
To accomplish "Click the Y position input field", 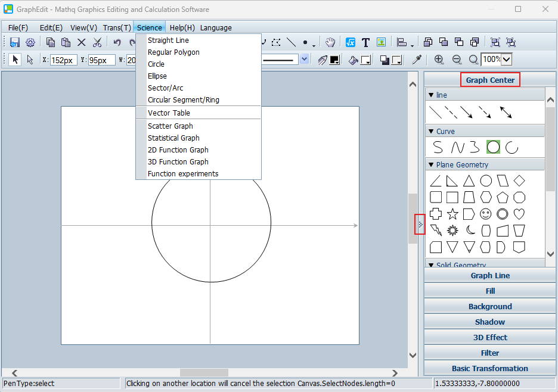I will click(x=102, y=60).
